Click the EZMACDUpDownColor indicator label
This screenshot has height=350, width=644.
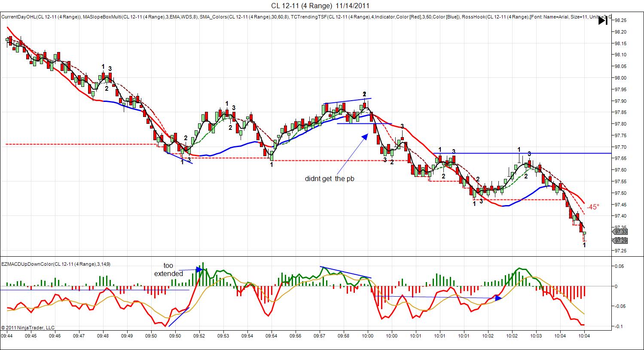pos(56,264)
